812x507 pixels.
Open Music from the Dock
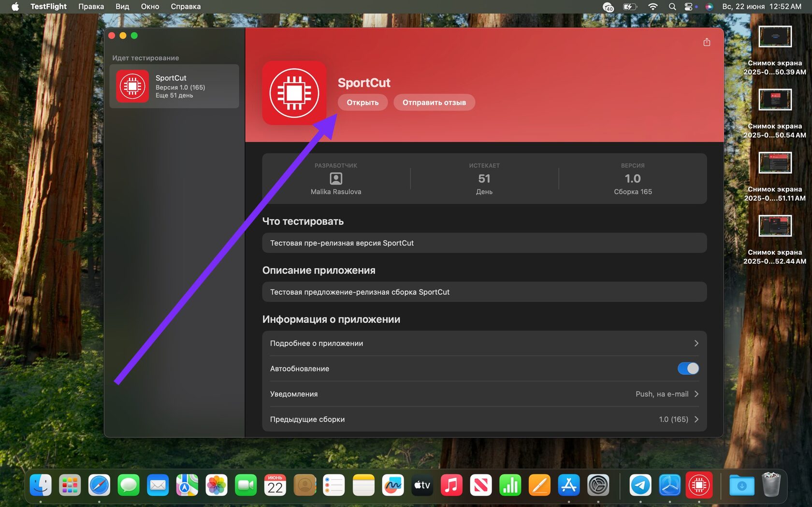451,485
